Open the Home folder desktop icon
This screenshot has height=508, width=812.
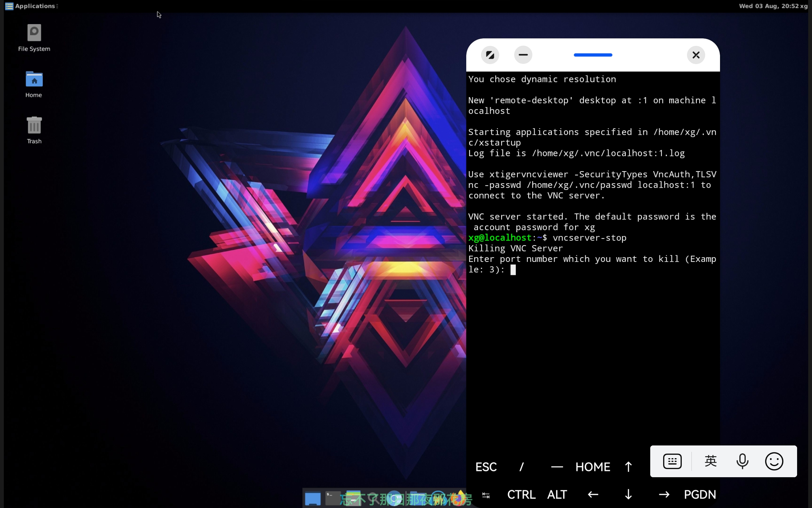click(34, 84)
